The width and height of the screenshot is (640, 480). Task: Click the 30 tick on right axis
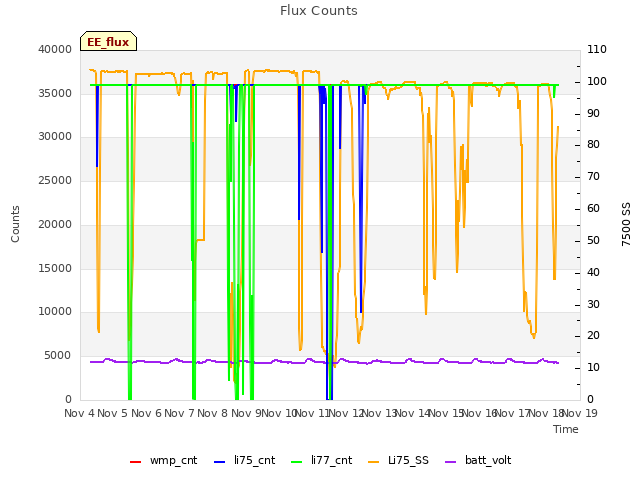593,304
